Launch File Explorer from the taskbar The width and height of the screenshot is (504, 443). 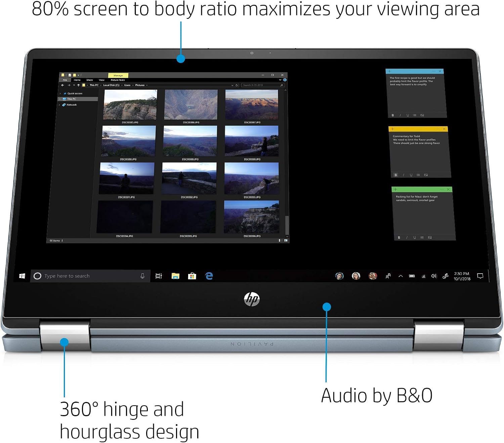point(175,276)
